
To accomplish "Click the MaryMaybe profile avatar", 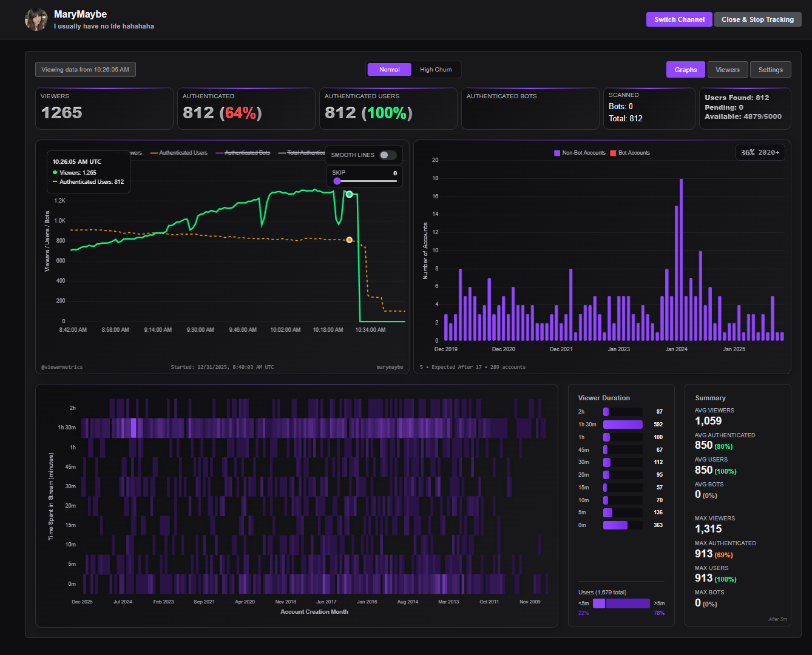I will point(36,19).
